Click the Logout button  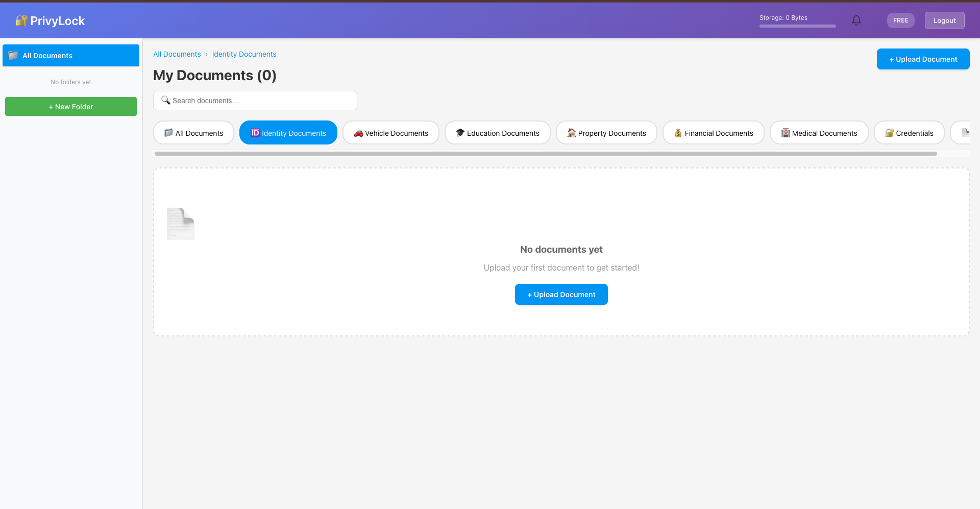coord(944,20)
